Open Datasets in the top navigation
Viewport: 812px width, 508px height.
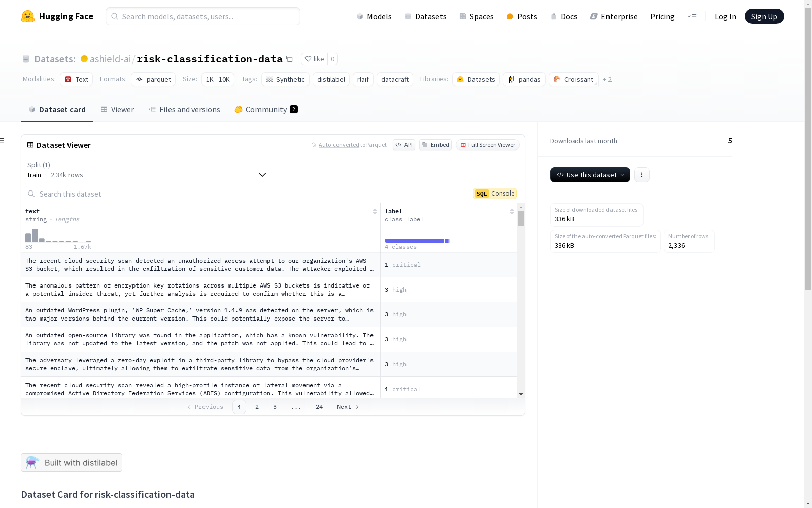425,16
